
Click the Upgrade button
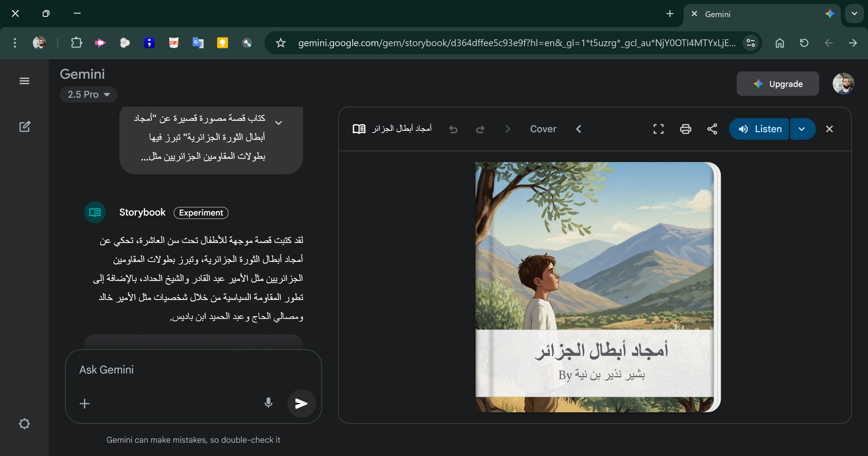click(778, 84)
